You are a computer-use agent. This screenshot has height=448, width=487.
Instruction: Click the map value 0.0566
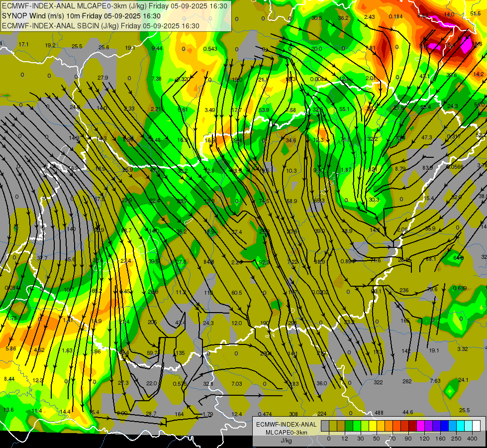pos(455,167)
